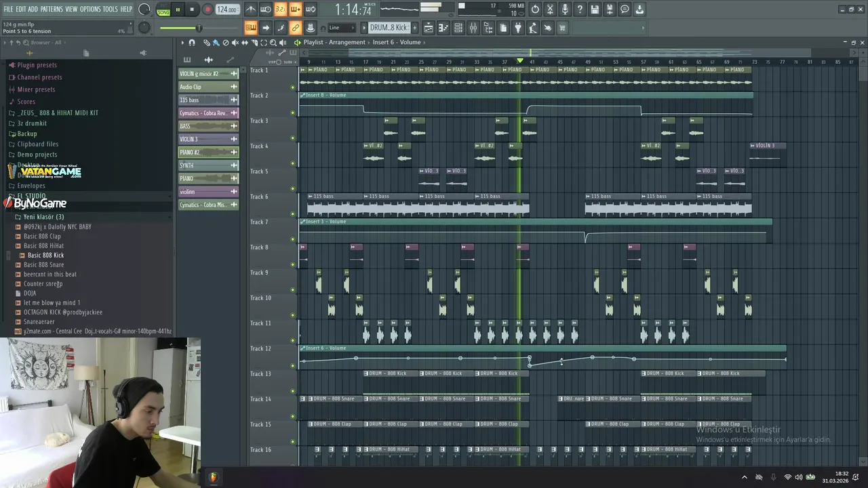Image resolution: width=868 pixels, height=488 pixels.
Task: Open the one-click audio recording microphone icon
Action: [565, 9]
